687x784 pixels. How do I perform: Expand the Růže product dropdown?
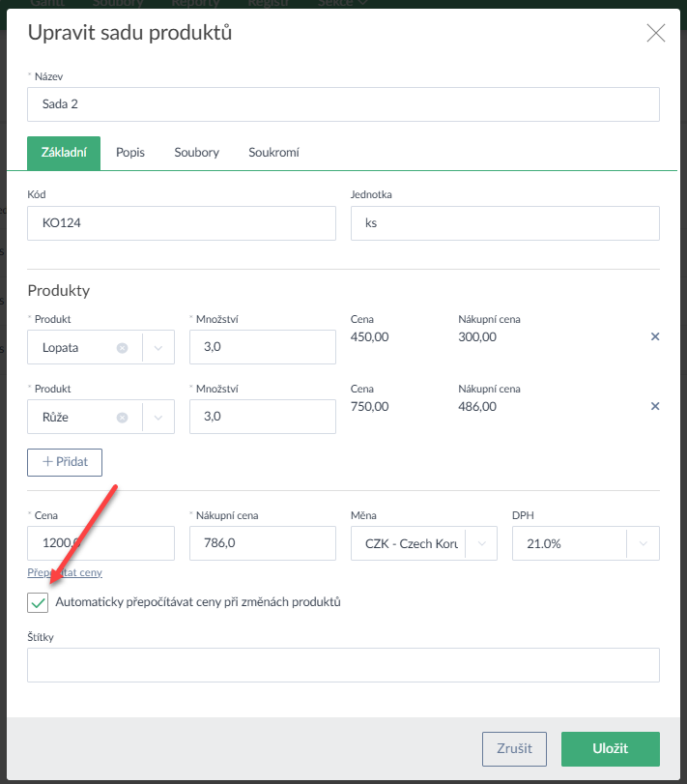158,418
